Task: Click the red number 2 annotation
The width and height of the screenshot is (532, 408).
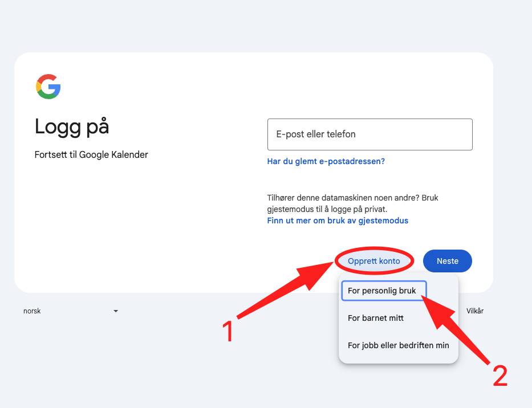Action: [499, 376]
